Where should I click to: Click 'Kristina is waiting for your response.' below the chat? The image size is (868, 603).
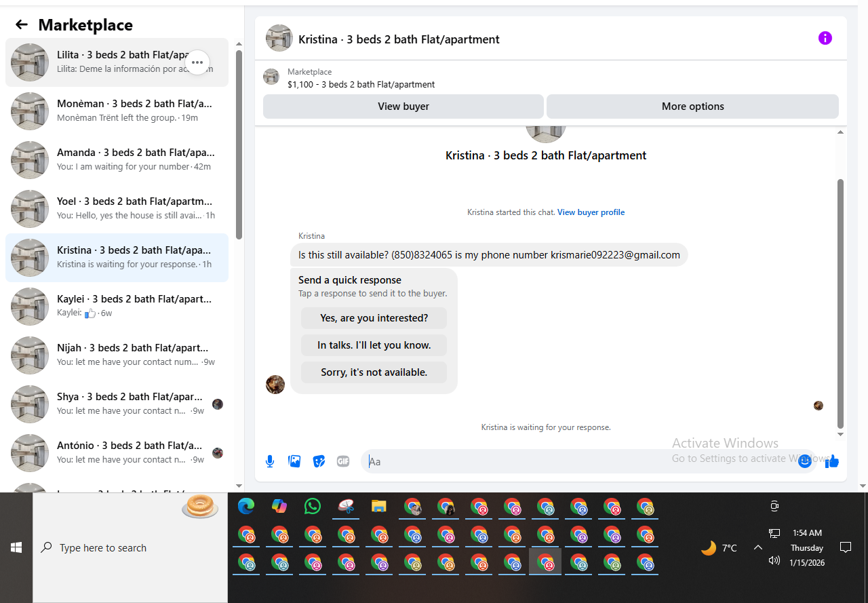click(546, 427)
